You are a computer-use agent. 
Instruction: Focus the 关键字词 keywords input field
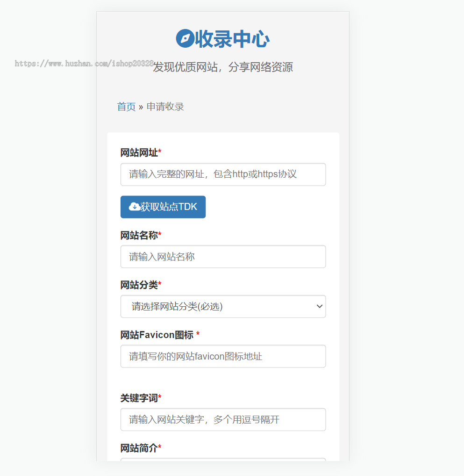coord(223,419)
